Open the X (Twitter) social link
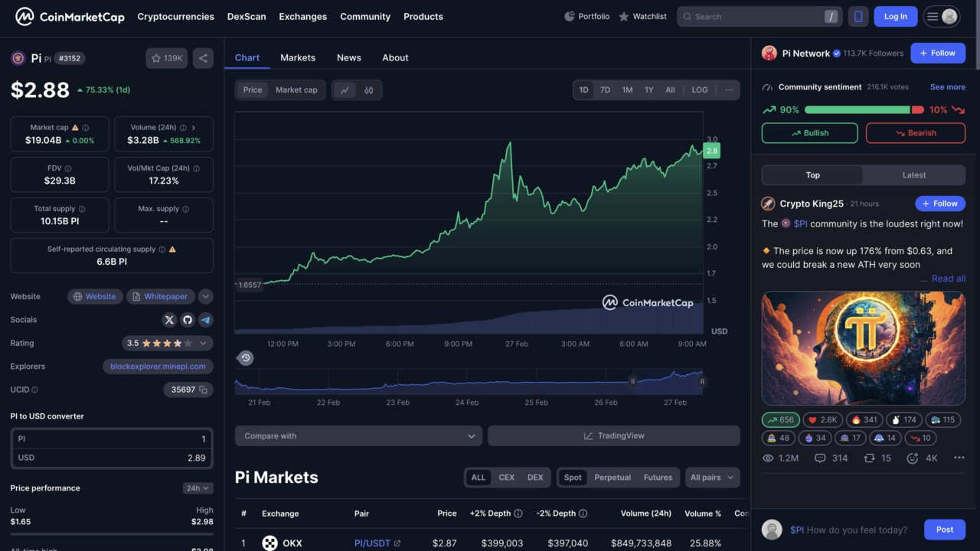 point(169,320)
